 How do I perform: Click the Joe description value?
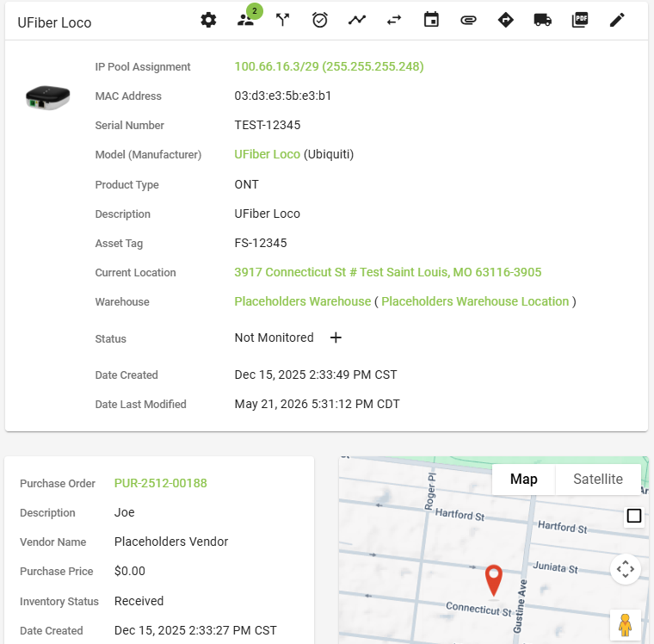pyautogui.click(x=124, y=512)
